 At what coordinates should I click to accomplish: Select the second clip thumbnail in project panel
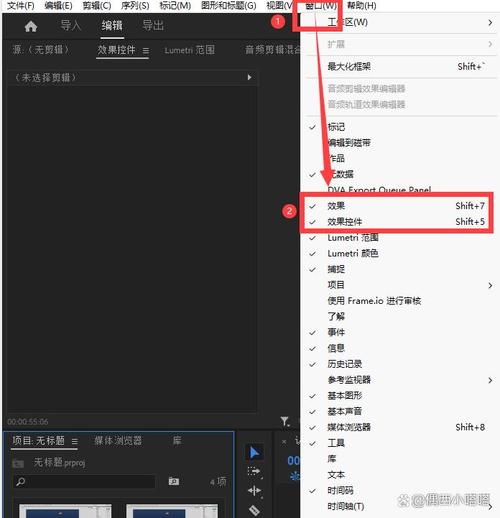[x=172, y=511]
